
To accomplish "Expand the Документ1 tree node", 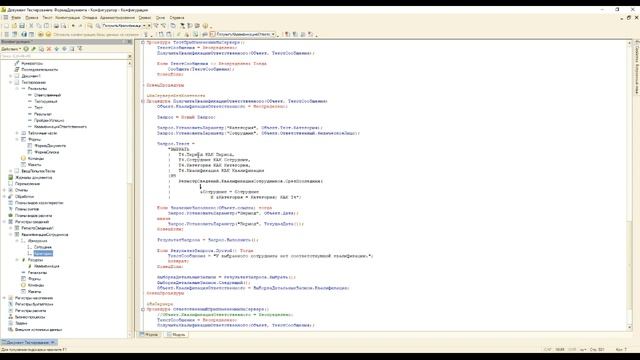I will (x=11, y=76).
